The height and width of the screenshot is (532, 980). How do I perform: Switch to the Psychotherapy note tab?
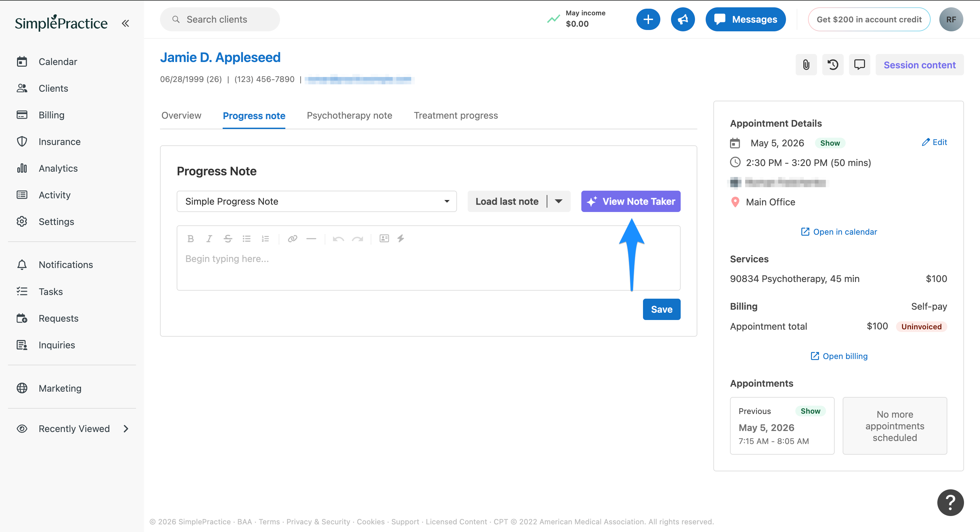[349, 115]
